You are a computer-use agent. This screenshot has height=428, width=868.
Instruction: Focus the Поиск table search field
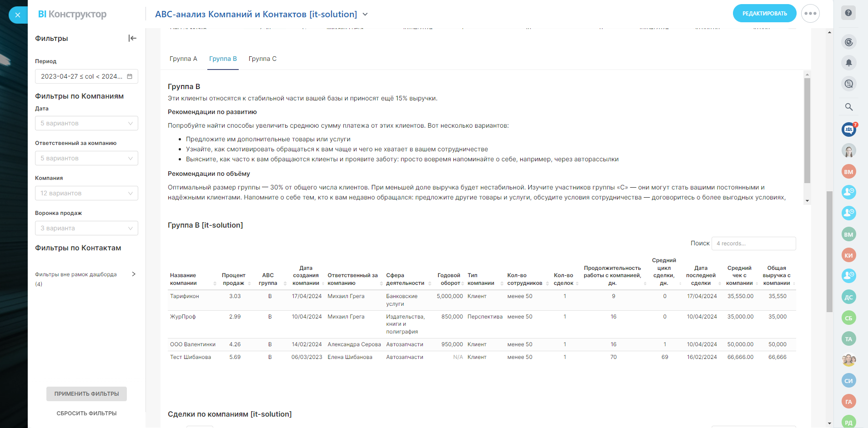tap(753, 244)
